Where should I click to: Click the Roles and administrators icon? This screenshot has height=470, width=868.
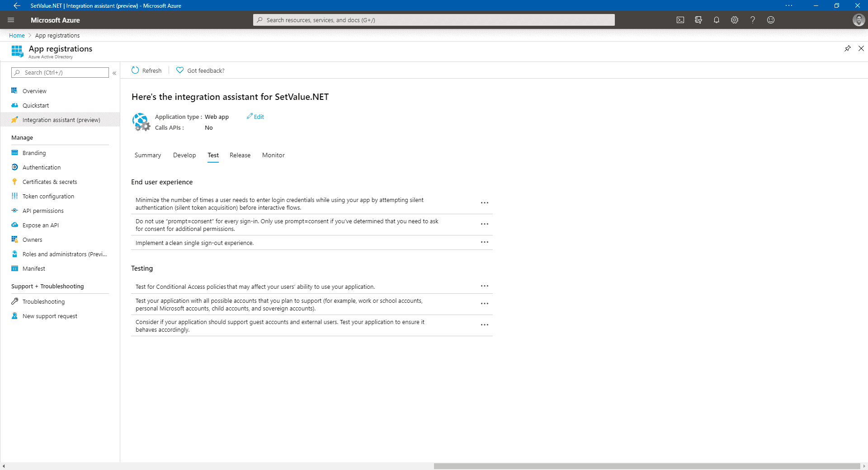[14, 254]
